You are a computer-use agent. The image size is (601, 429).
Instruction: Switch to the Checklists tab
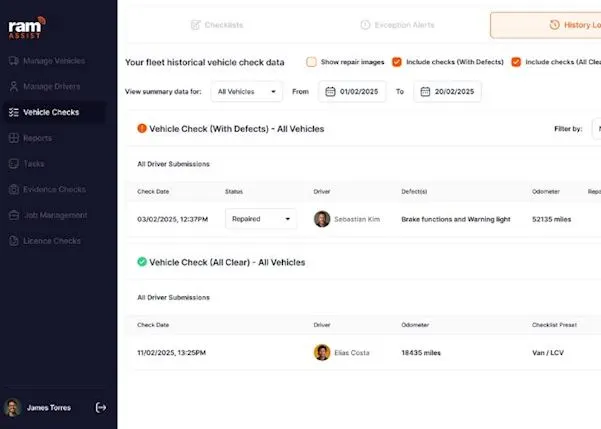click(217, 25)
